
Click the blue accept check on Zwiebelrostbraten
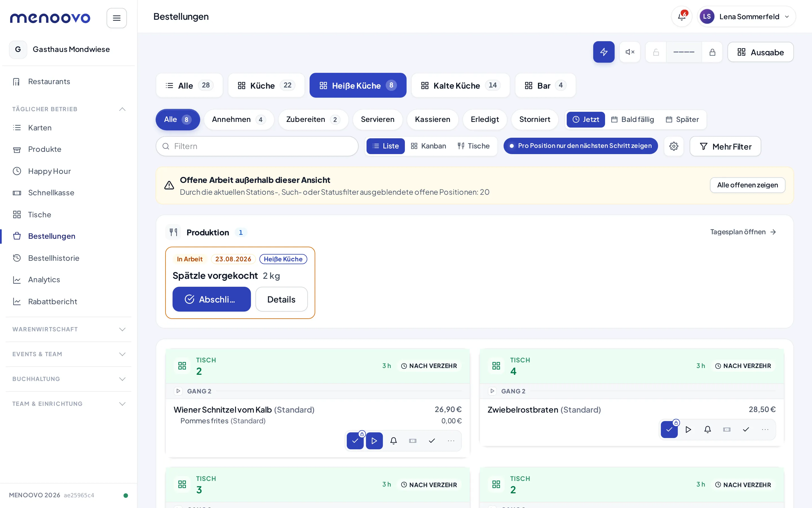pyautogui.click(x=669, y=429)
